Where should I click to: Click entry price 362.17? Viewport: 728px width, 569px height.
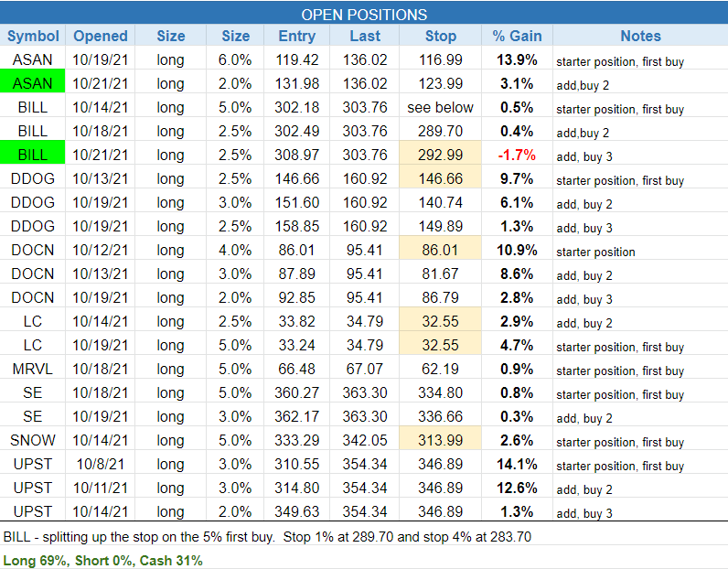point(296,416)
